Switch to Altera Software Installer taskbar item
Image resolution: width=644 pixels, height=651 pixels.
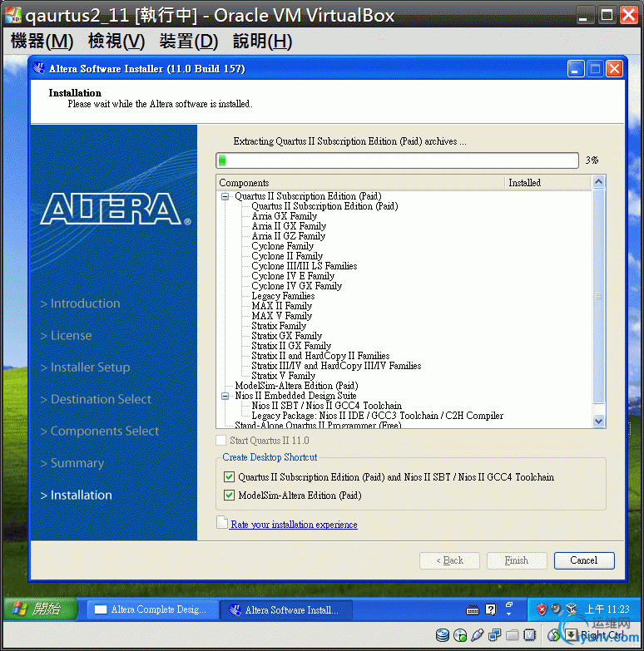pos(286,609)
